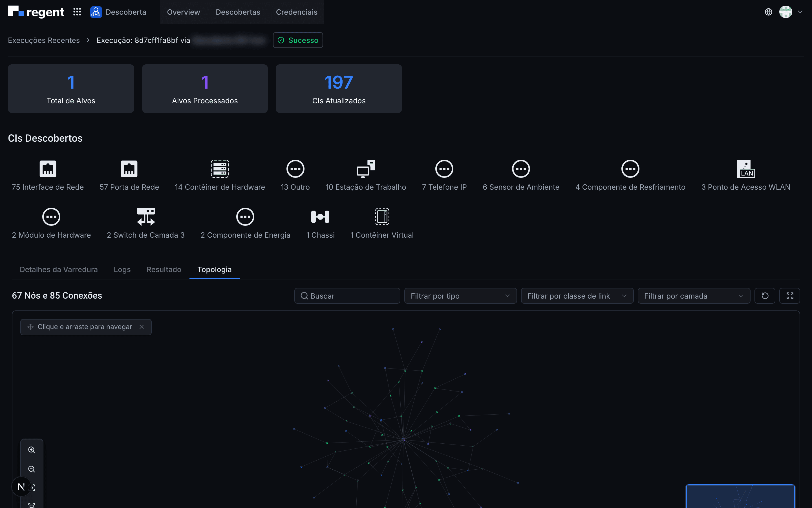This screenshot has width=812, height=508.
Task: Reset the topology view
Action: tap(765, 296)
